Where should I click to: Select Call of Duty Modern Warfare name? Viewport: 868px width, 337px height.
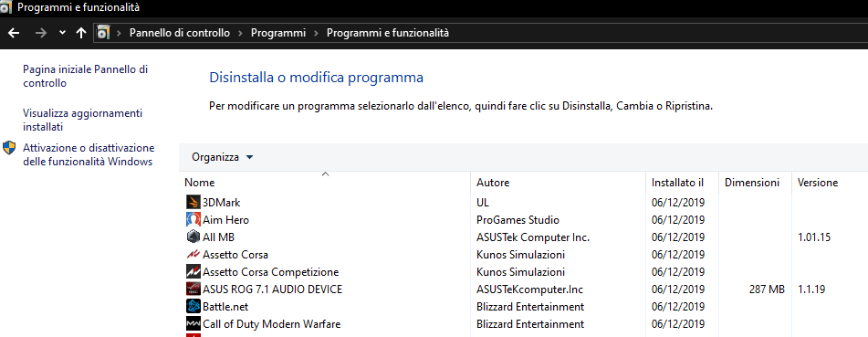(271, 323)
